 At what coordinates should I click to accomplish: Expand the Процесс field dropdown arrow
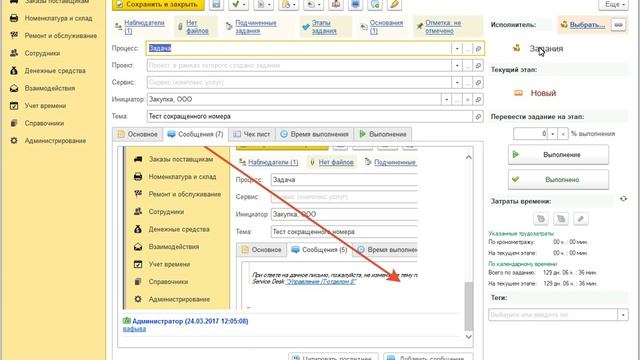[457, 49]
